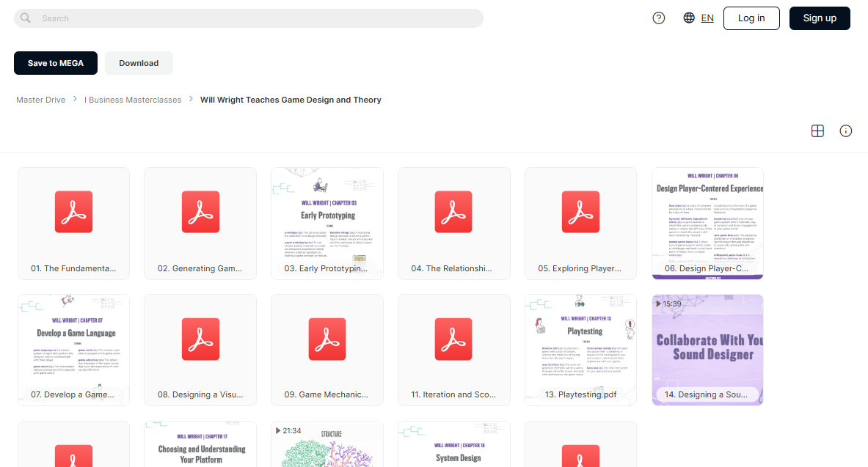Viewport: 868px width, 467px height.
Task: Focus the Search input field
Action: coord(249,18)
